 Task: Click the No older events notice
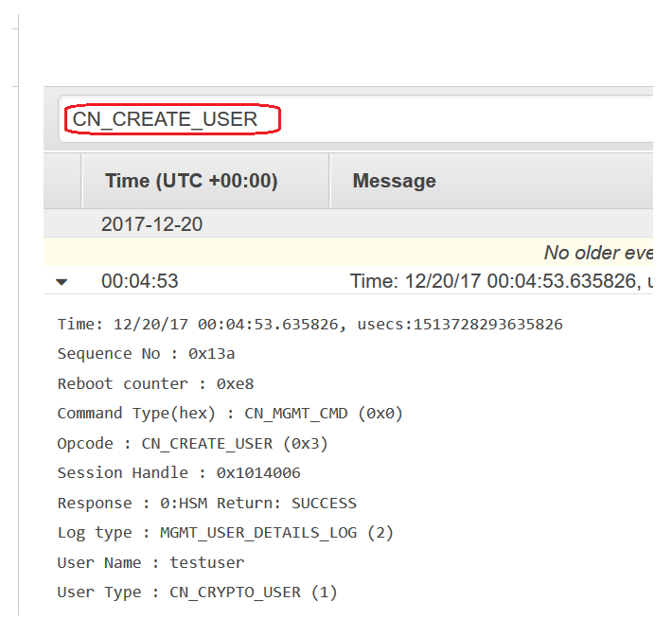tap(598, 253)
